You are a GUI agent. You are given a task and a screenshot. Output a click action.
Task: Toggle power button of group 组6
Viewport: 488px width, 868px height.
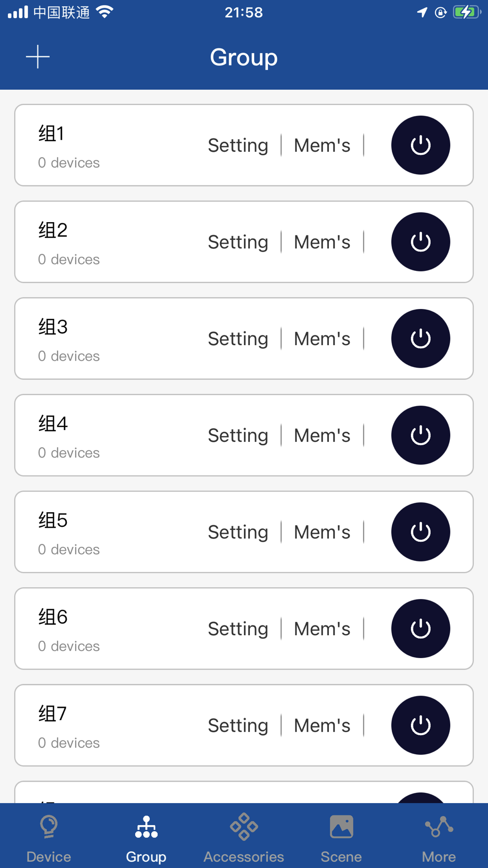(x=421, y=628)
